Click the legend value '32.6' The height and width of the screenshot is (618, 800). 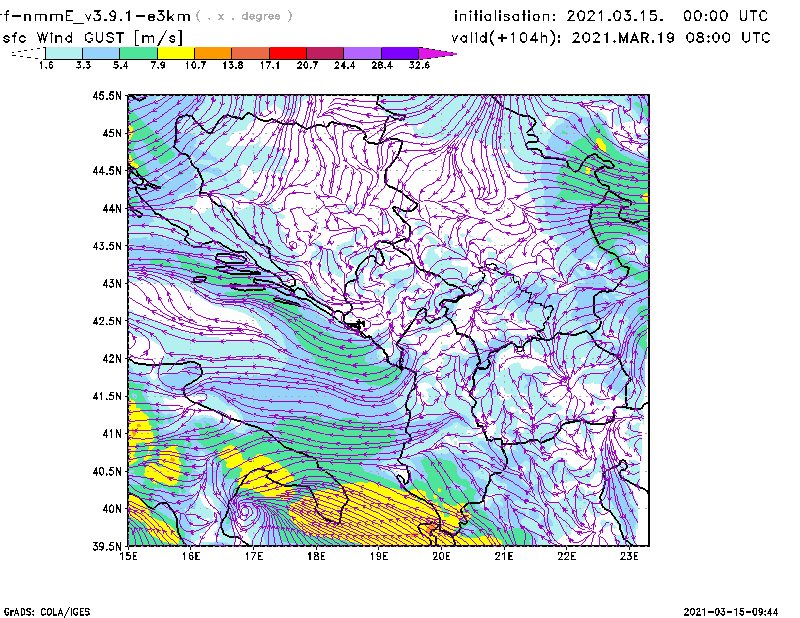(x=419, y=65)
